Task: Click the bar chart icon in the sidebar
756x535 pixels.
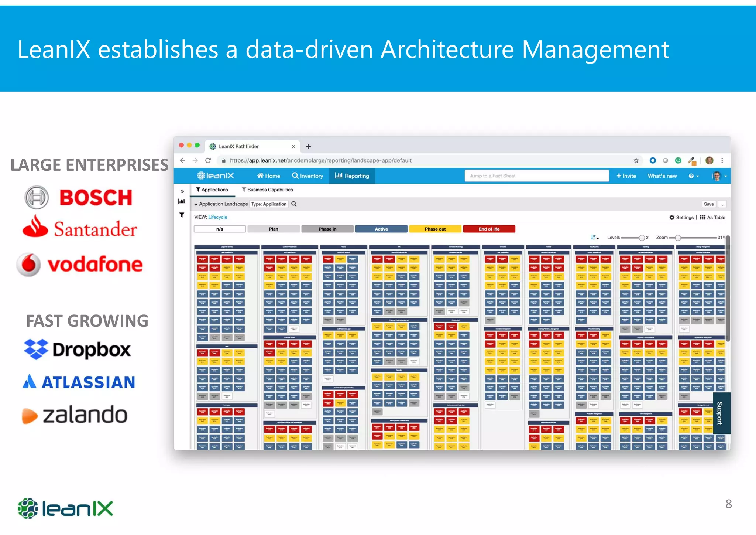Action: pos(182,201)
